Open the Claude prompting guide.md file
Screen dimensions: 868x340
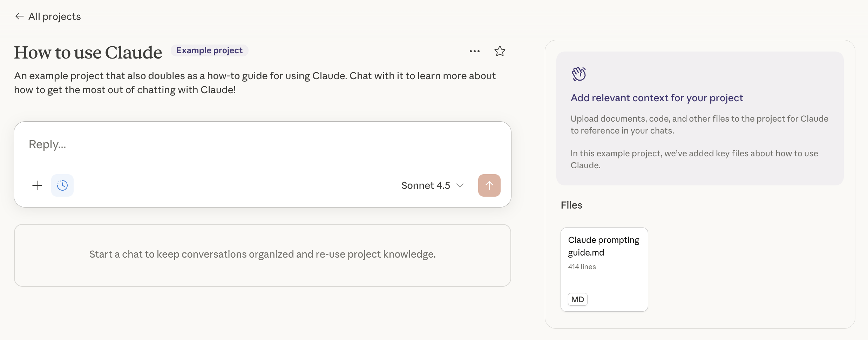click(604, 246)
